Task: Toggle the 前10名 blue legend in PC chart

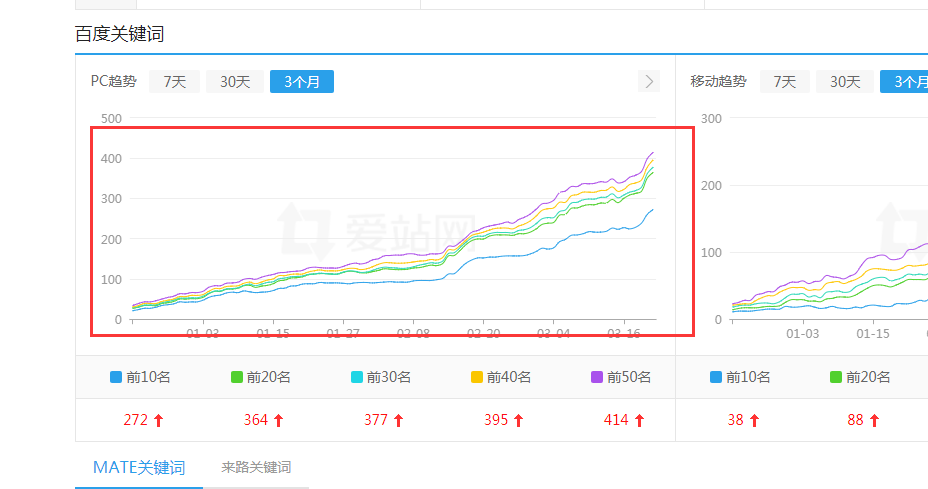Action: click(x=140, y=377)
